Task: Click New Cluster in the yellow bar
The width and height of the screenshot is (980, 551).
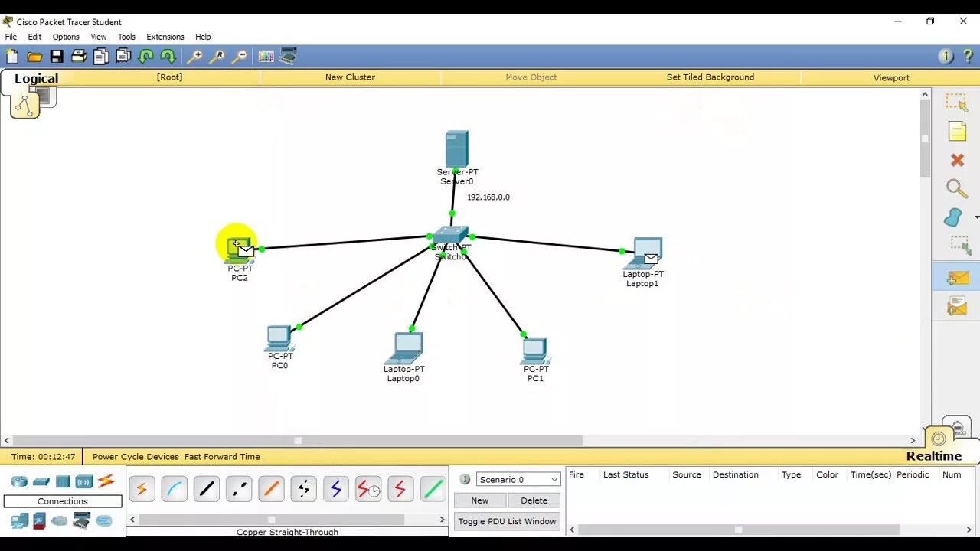Action: 350,77
